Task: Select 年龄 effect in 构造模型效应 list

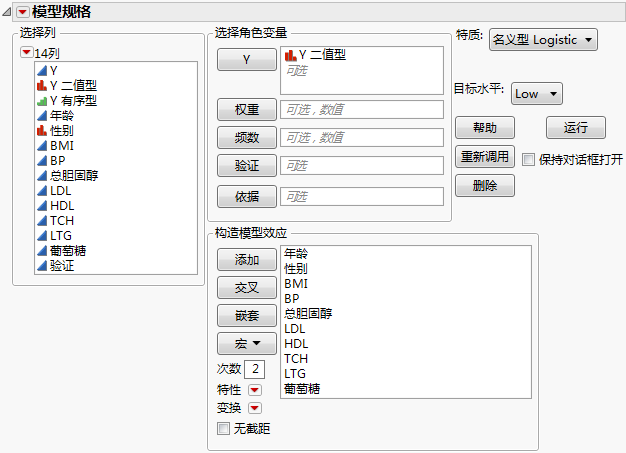Action: (406, 253)
